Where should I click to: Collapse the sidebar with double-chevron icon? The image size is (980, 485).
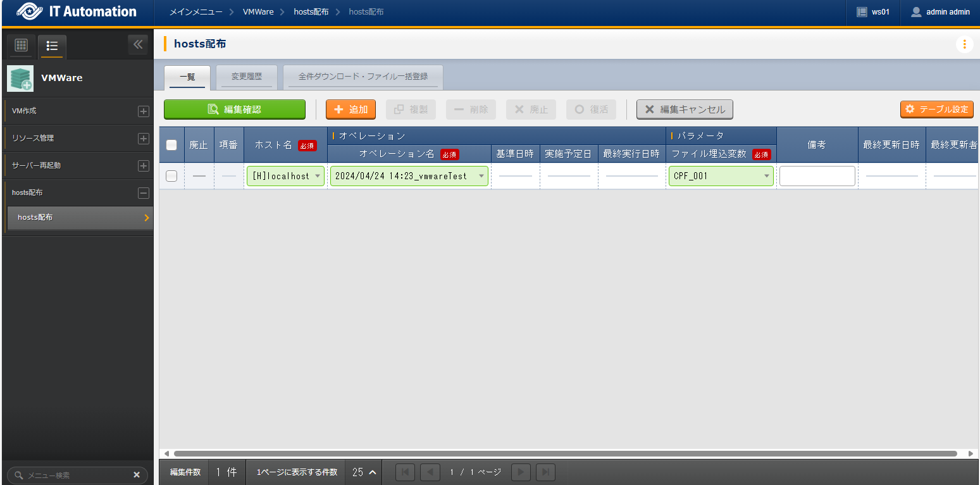point(138,45)
